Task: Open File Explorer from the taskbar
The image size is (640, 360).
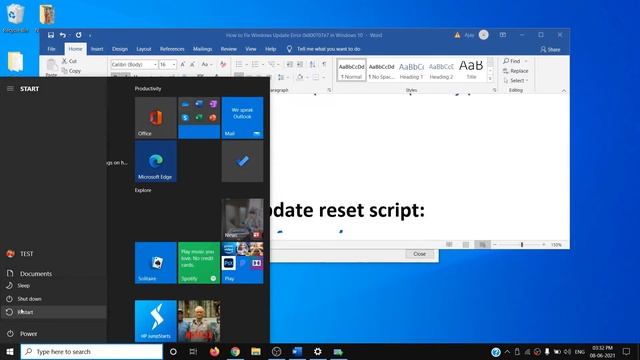Action: pos(256,351)
